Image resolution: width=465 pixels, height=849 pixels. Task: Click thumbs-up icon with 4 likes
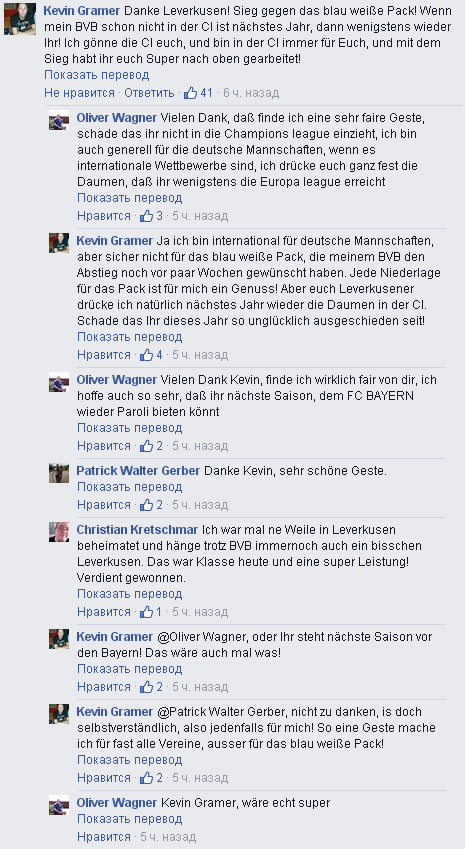[147, 355]
